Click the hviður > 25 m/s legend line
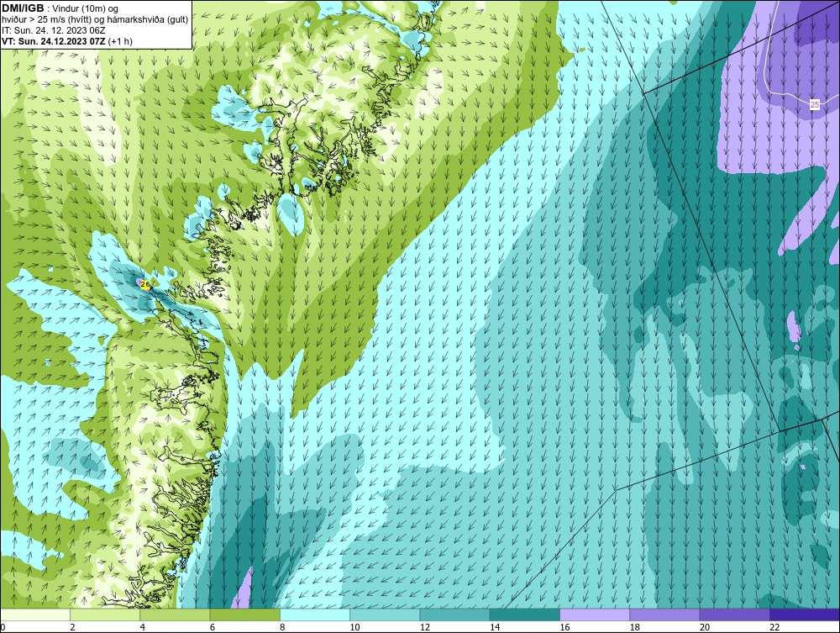Image resolution: width=840 pixels, height=633 pixels. [x=96, y=20]
